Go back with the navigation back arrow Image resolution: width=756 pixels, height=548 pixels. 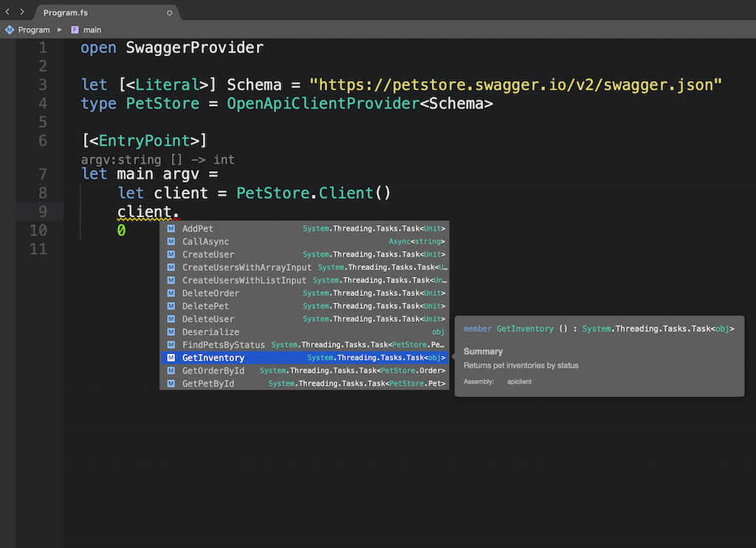[x=7, y=12]
